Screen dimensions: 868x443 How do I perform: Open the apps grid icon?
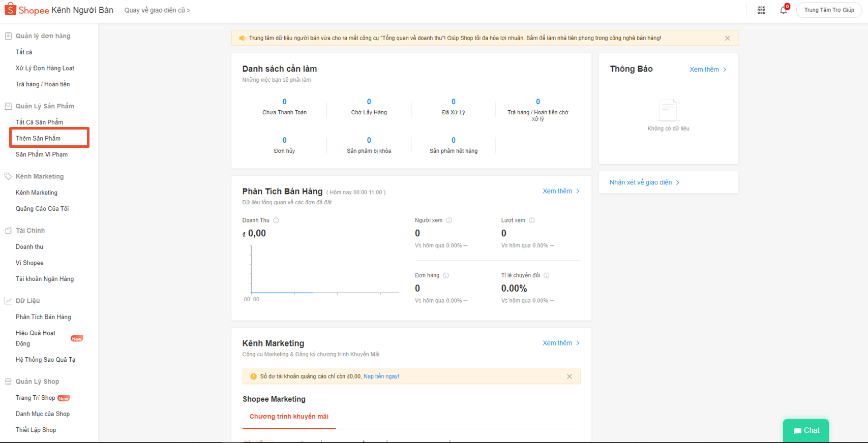(x=761, y=10)
